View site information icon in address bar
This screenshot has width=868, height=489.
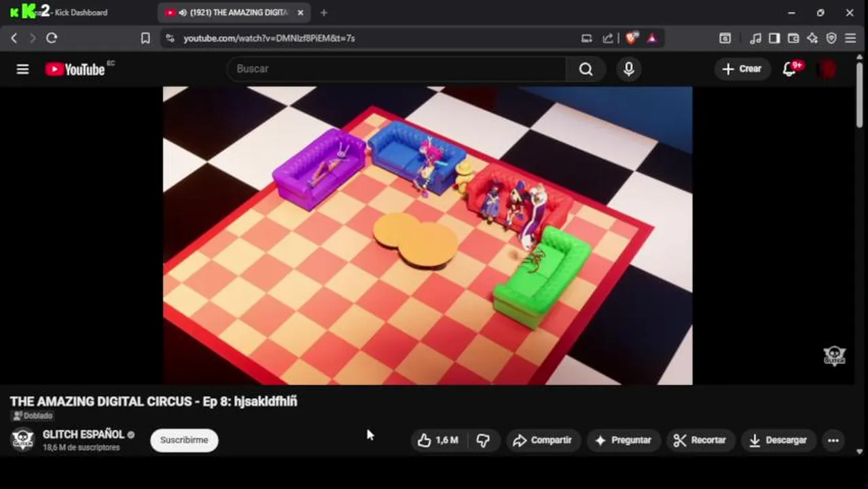170,38
